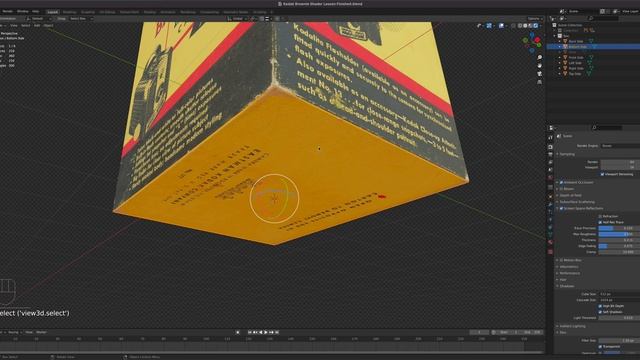
Task: Toggle Half Res Trace checkbox
Action: tap(600, 222)
